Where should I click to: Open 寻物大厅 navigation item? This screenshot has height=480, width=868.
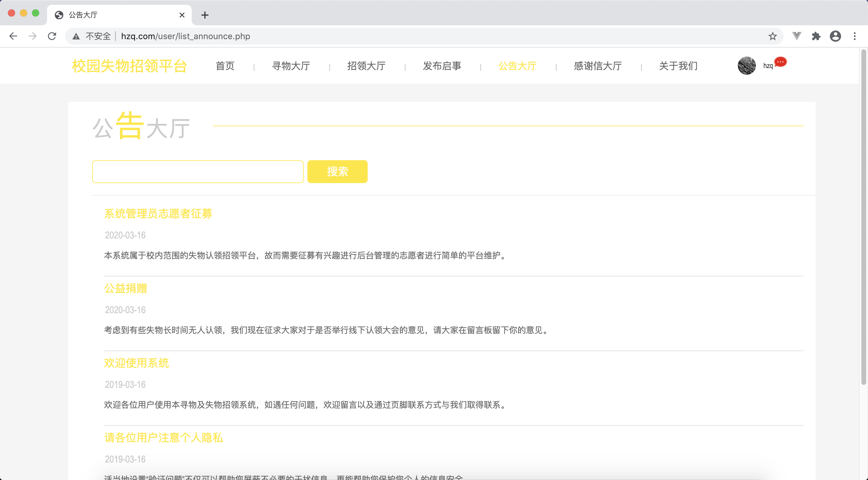coord(291,66)
